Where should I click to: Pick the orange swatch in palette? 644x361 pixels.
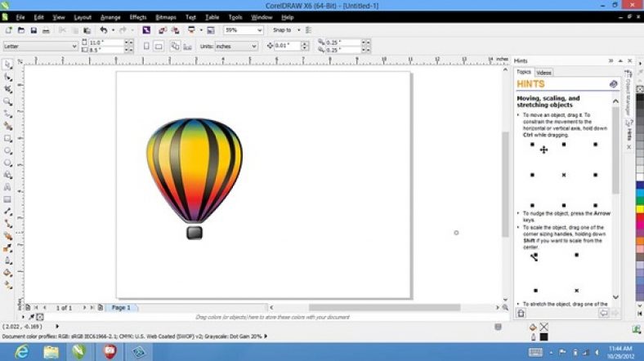click(640, 241)
